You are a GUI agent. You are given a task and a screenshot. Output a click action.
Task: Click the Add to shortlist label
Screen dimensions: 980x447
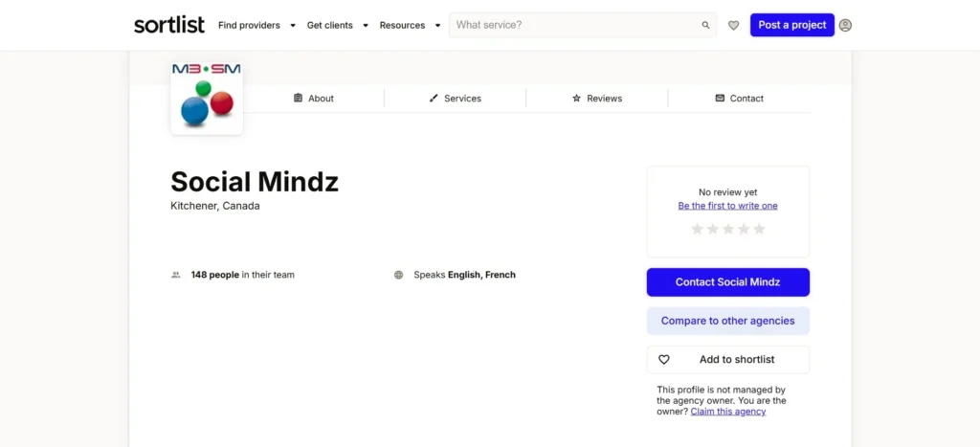pyautogui.click(x=737, y=360)
